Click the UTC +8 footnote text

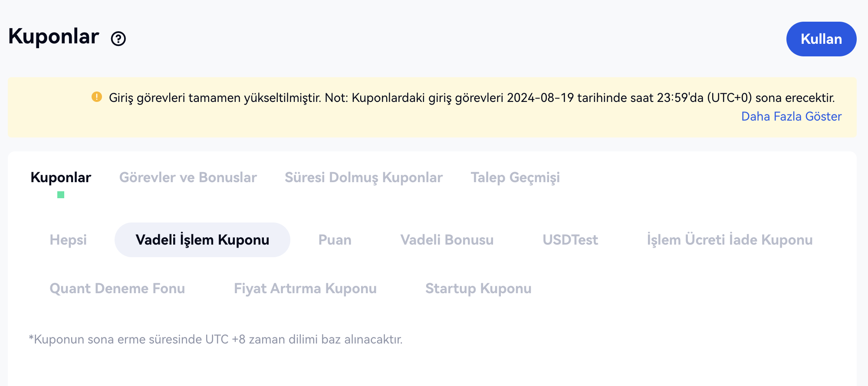(216, 339)
